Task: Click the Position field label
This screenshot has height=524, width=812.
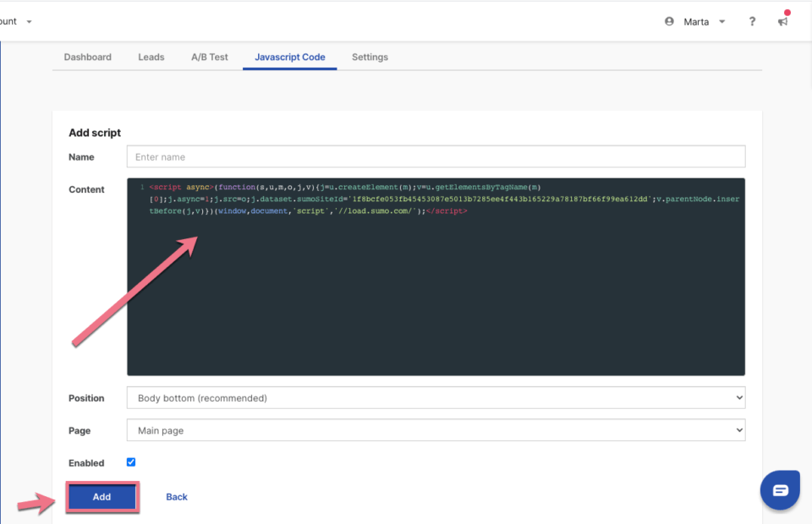Action: click(86, 398)
